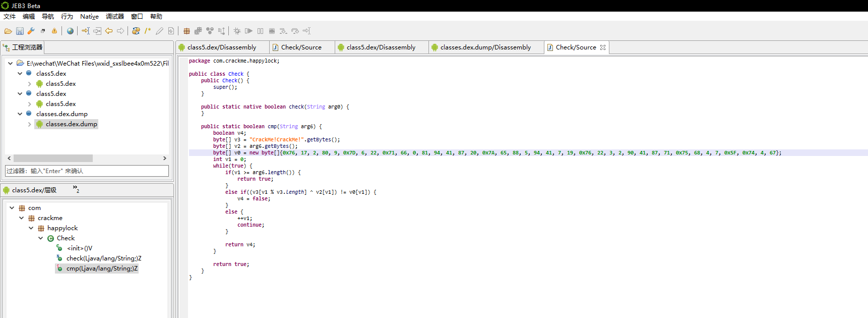The width and height of the screenshot is (868, 318).
Task: Click the pencil rename icon
Action: (159, 31)
